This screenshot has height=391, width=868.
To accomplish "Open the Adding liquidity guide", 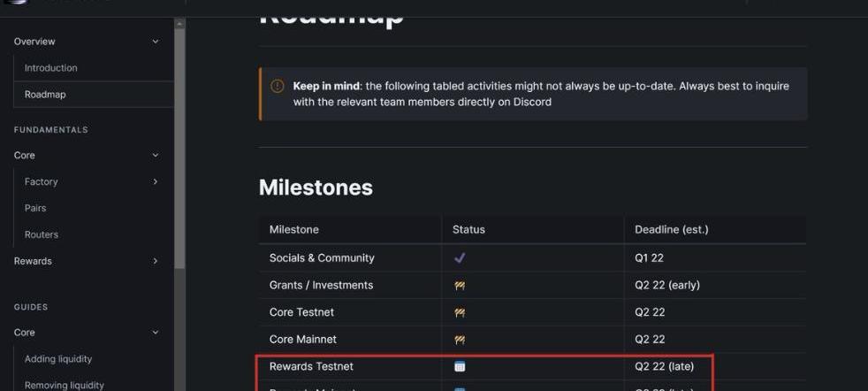I will [x=58, y=359].
